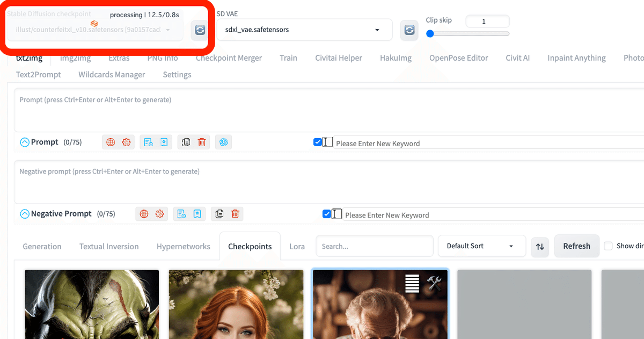The image size is (644, 339).
Task: Open the Inpaint Anything tab
Action: [x=577, y=58]
